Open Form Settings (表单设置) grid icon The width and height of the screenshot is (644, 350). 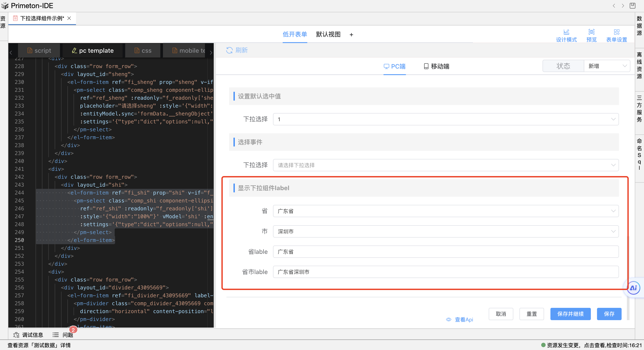[616, 32]
